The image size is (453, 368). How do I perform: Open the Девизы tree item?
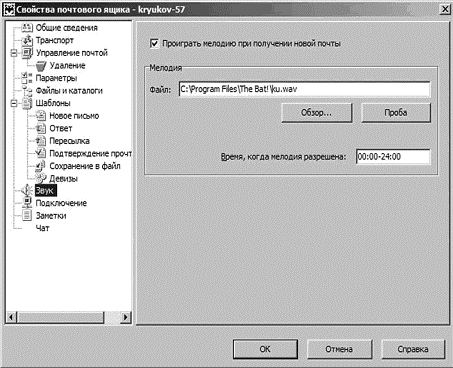coord(63,179)
